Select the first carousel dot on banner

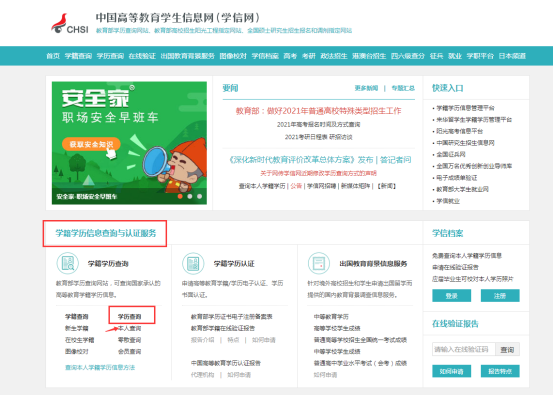[180, 196]
